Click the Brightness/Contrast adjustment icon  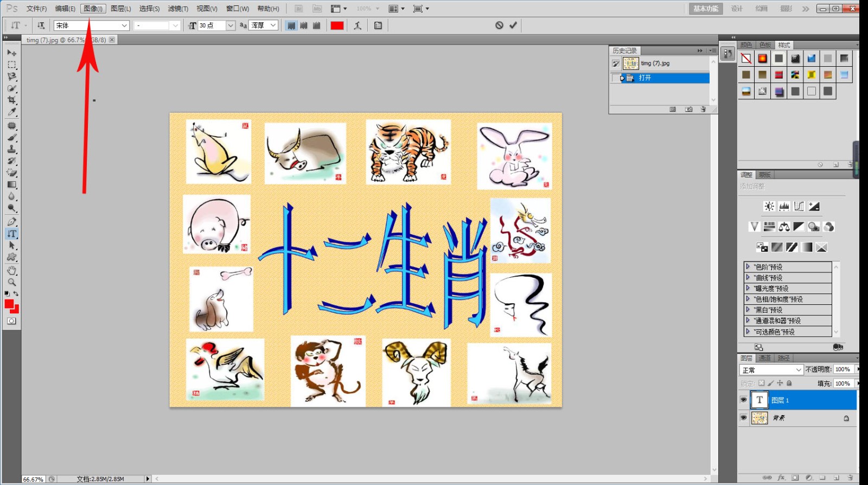tap(769, 206)
